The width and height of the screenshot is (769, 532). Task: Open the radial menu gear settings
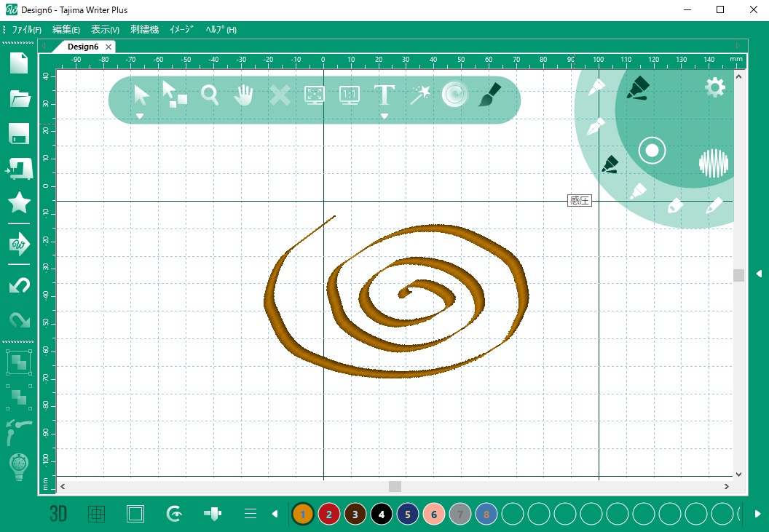pos(714,88)
